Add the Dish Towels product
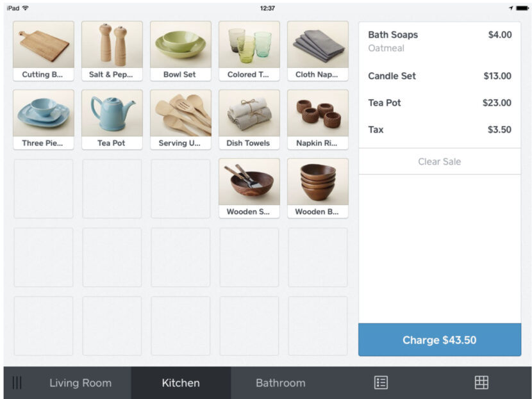This screenshot has height=399, width=532. [249, 118]
